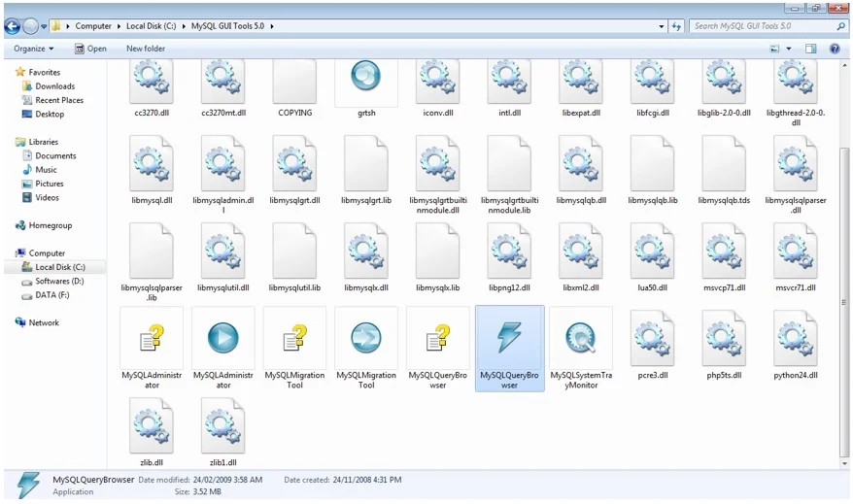The width and height of the screenshot is (853, 504).
Task: Select the MySQLAdministrator play-button application icon
Action: click(x=223, y=338)
